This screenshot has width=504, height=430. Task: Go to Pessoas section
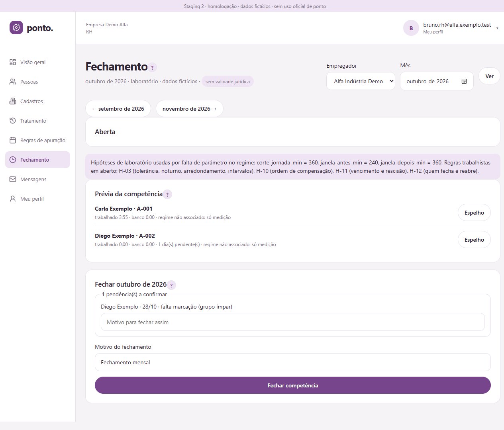coord(37,82)
